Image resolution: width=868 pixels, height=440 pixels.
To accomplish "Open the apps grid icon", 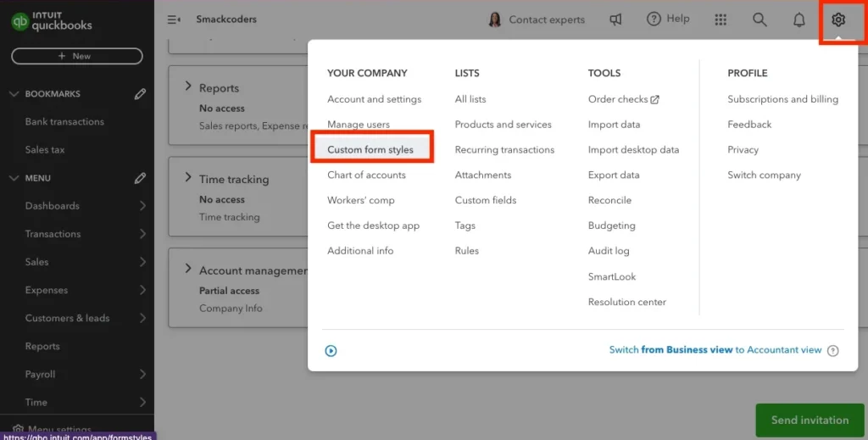I will [x=721, y=19].
